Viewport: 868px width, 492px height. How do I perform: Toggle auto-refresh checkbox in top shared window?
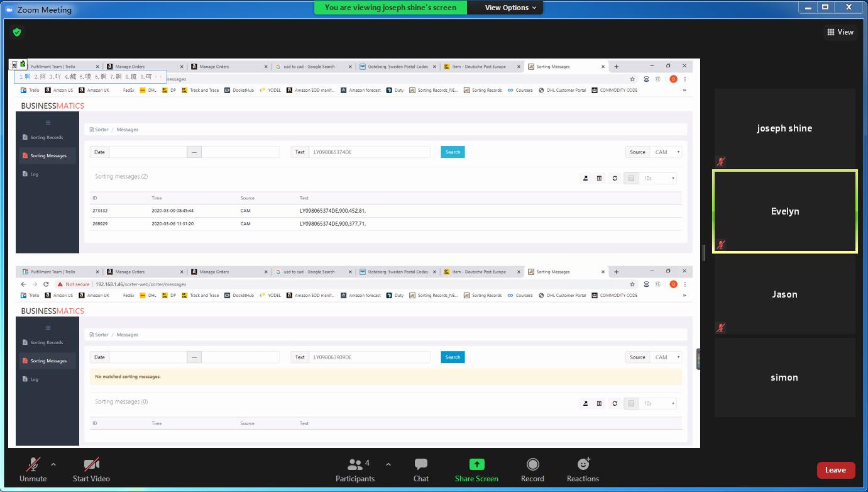[631, 178]
